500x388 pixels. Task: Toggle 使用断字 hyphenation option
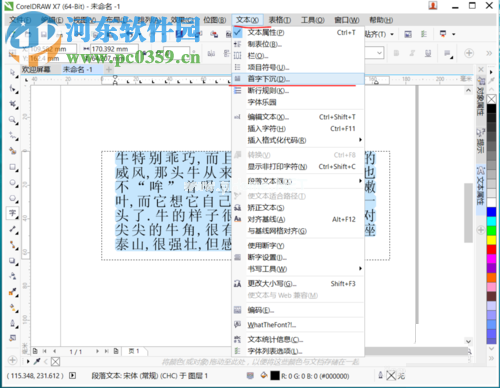click(298, 246)
